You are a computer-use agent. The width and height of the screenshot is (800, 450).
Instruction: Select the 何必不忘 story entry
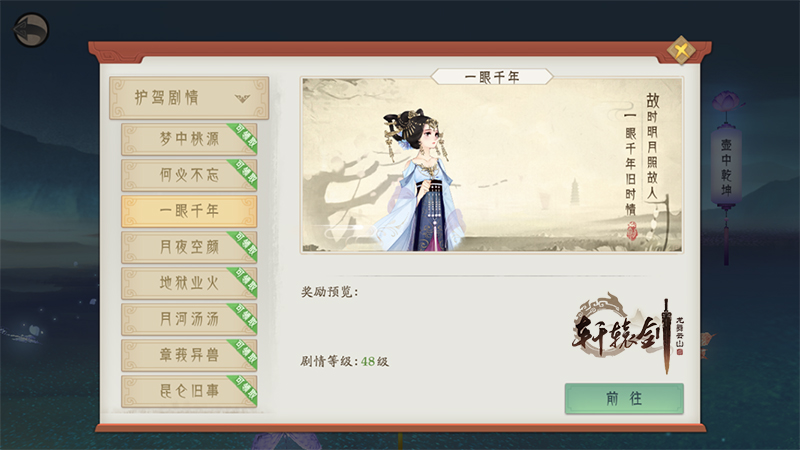click(x=189, y=175)
